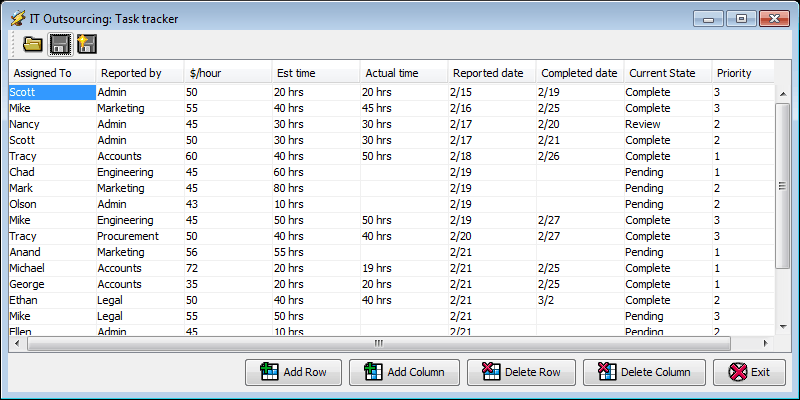Select the 55 hrs Est time cell
The height and width of the screenshot is (400, 800).
coord(316,252)
